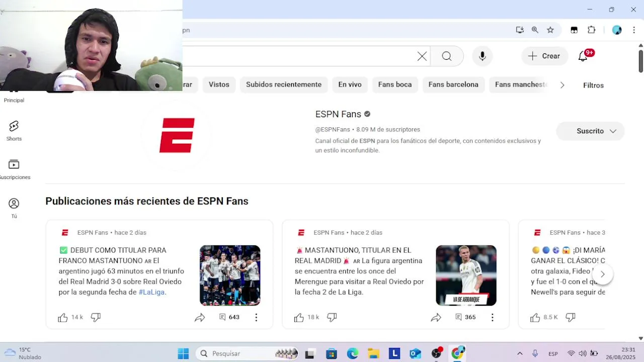644x362 pixels.
Task: Open comments (643) on the DEBUT COMO TITULAR post
Action: (x=229, y=317)
